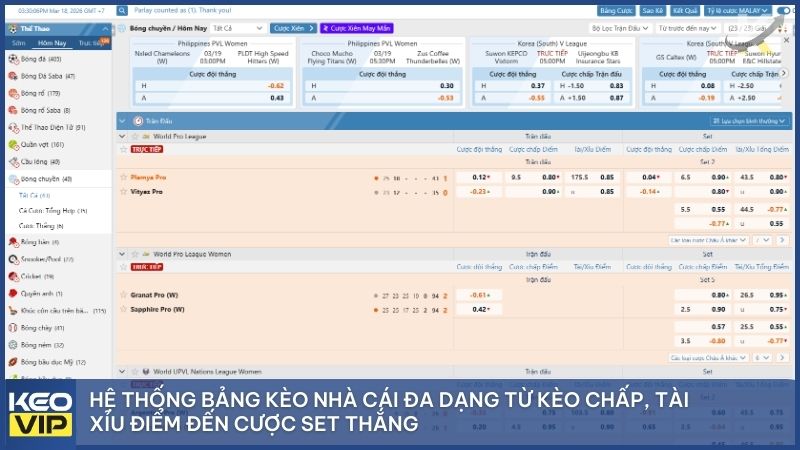800x450 pixels.
Task: Select Tất Cả volleyball sub-item
Action: point(34,195)
